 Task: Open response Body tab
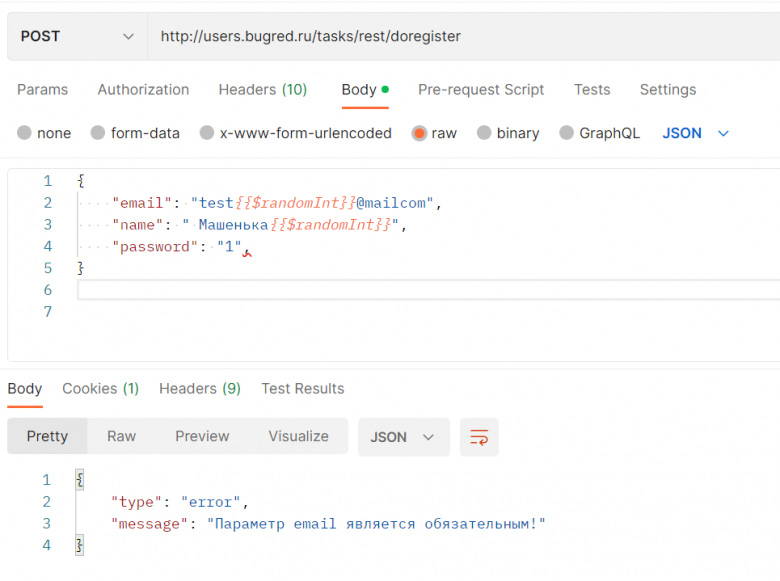[x=25, y=388]
